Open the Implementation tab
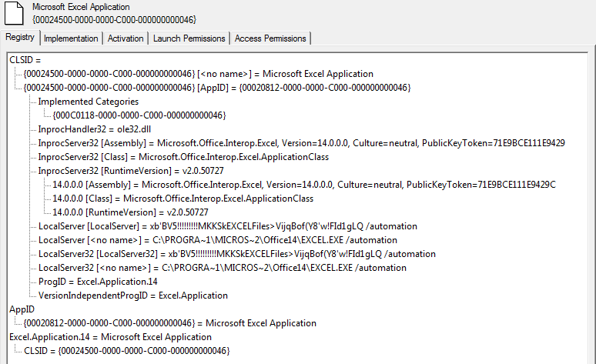The height and width of the screenshot is (364, 596). click(71, 38)
